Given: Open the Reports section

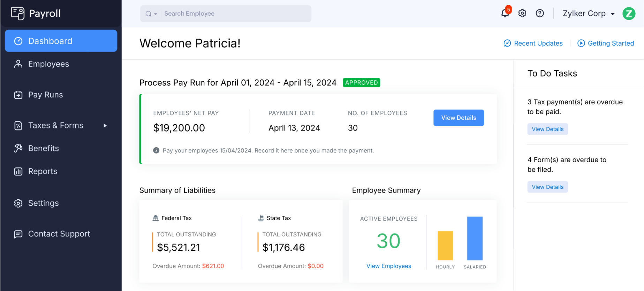Looking at the screenshot, I should click(x=43, y=171).
